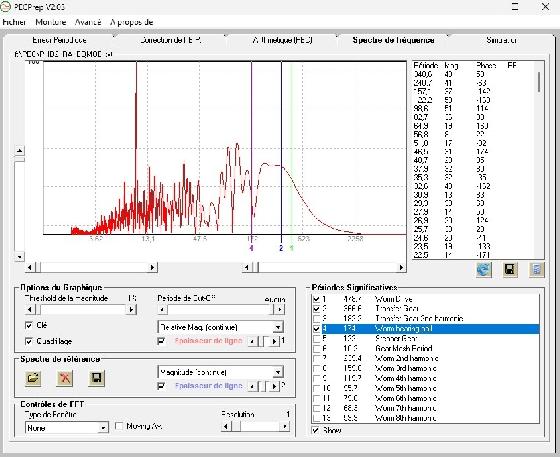
Task: Click green marker 1 below the spectrum graph
Action: click(291, 248)
